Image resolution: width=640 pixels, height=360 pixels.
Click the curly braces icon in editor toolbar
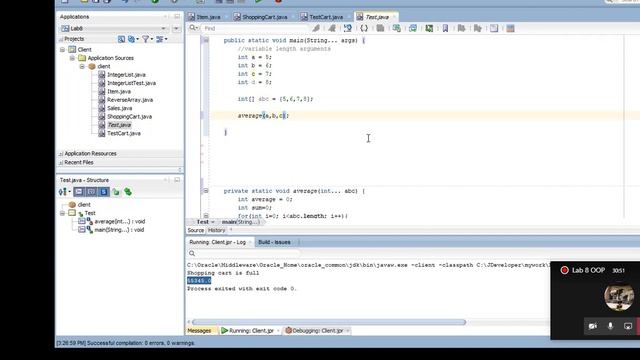click(364, 28)
